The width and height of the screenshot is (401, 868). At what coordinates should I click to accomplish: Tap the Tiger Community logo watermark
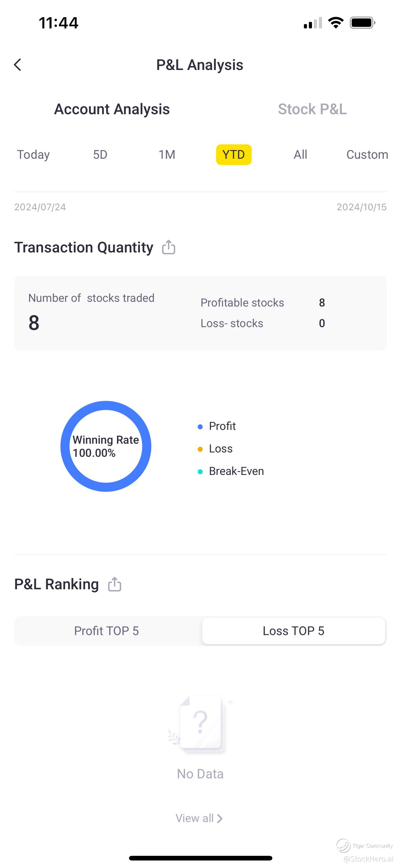[x=343, y=846]
